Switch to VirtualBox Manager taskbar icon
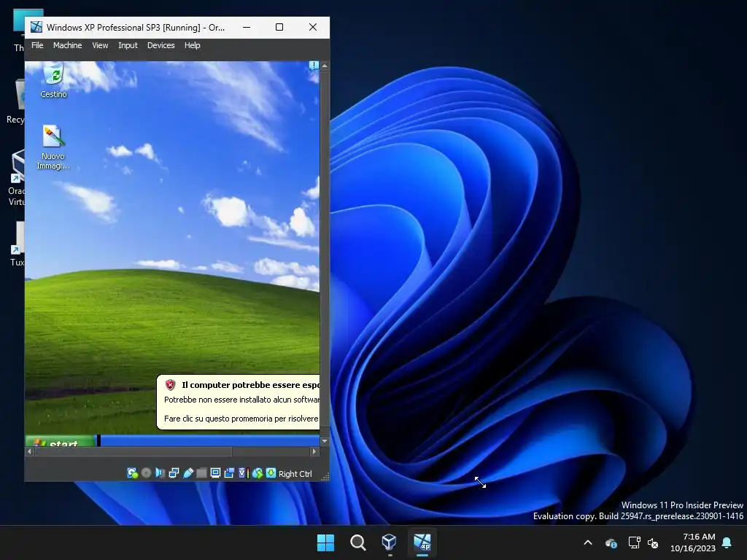 tap(390, 542)
